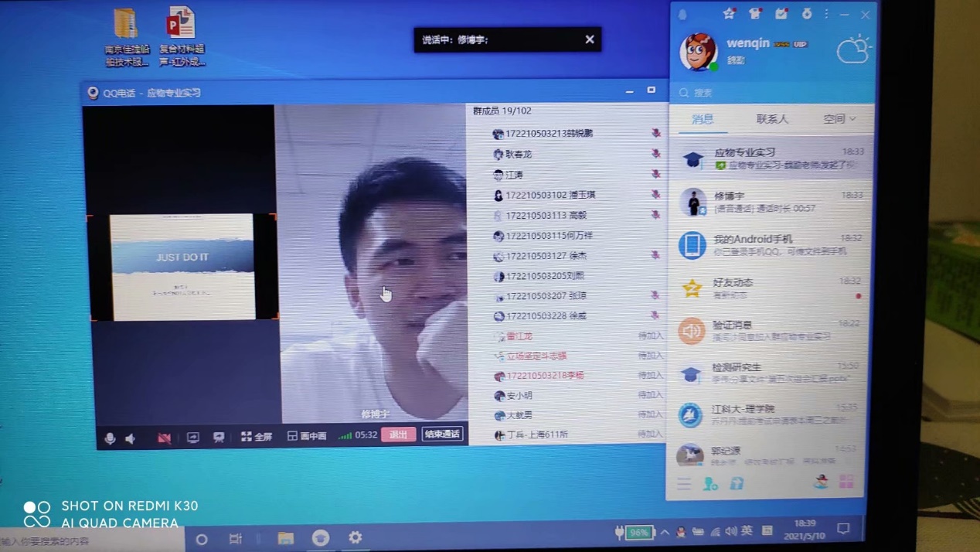
Task: Toggle the speaker volume icon in call toolbar
Action: [x=131, y=438]
